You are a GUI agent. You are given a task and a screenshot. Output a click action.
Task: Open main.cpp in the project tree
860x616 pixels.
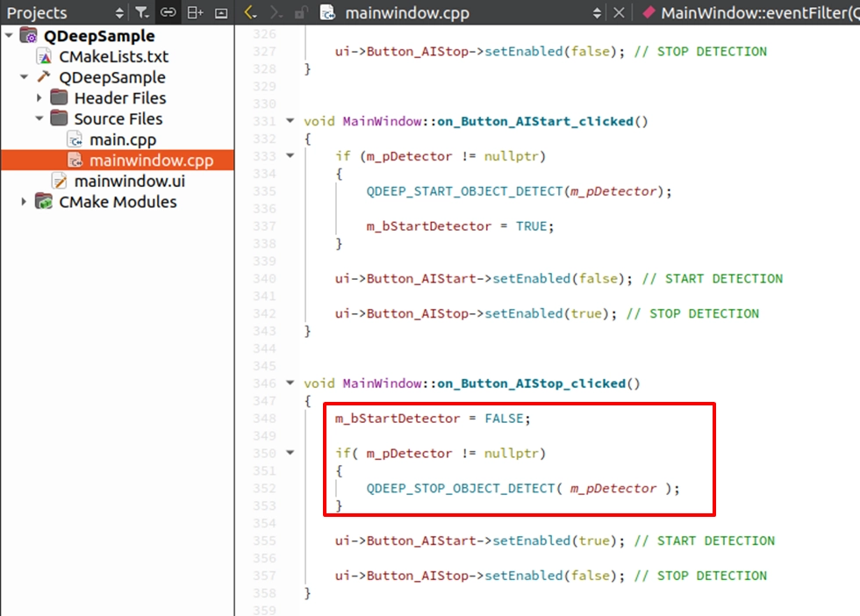[x=123, y=140]
